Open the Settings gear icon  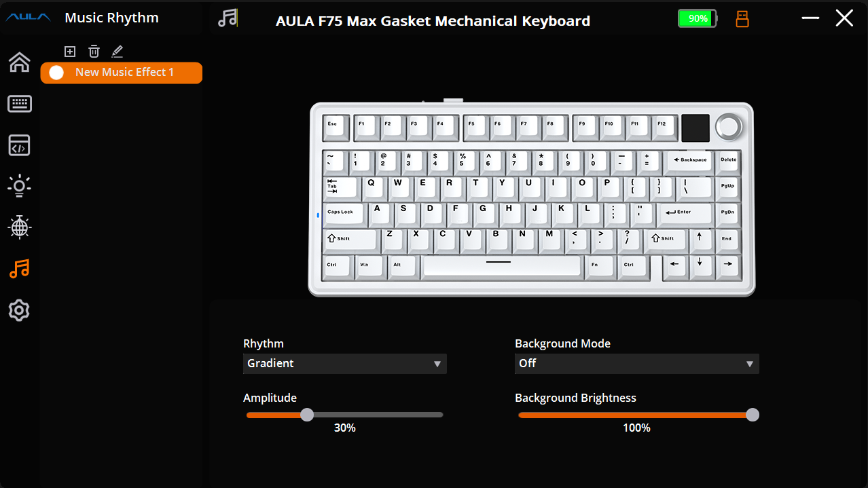click(x=19, y=310)
